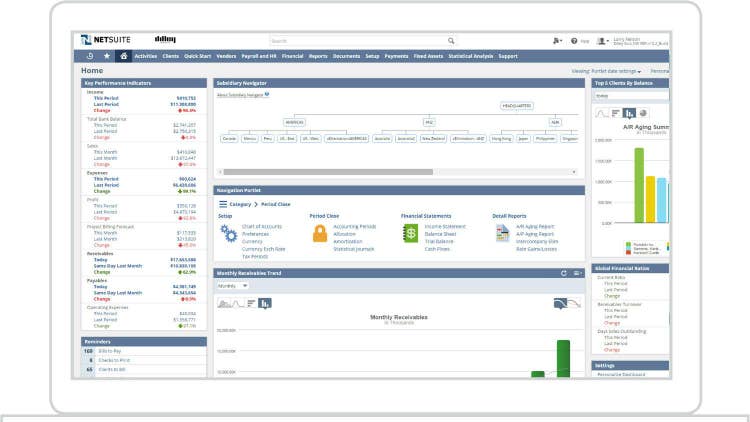Go to the Home house icon
The image size is (750, 422).
[x=123, y=56]
